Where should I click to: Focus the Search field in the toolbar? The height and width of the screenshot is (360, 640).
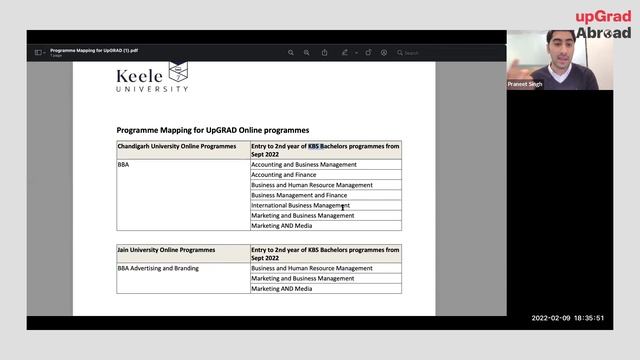[408, 53]
